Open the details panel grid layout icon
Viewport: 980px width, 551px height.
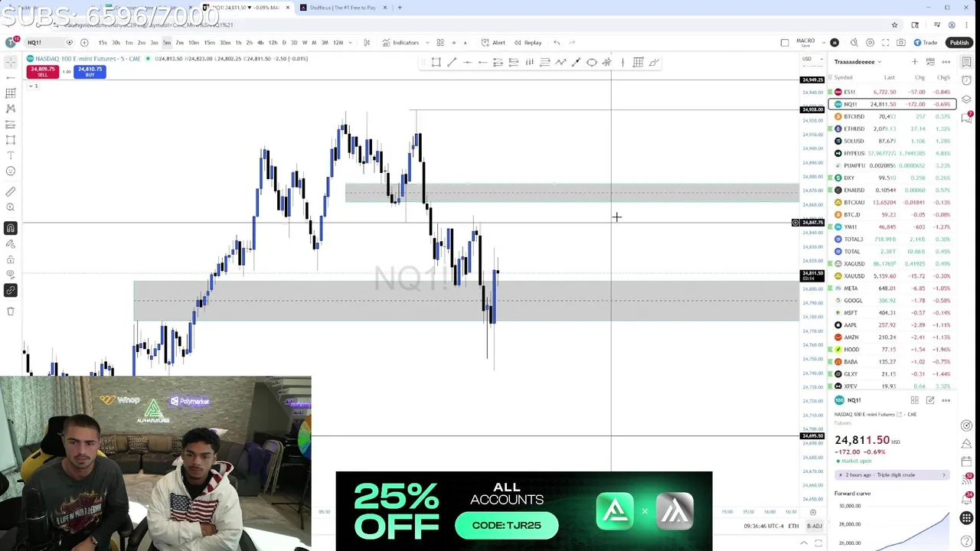click(x=914, y=400)
